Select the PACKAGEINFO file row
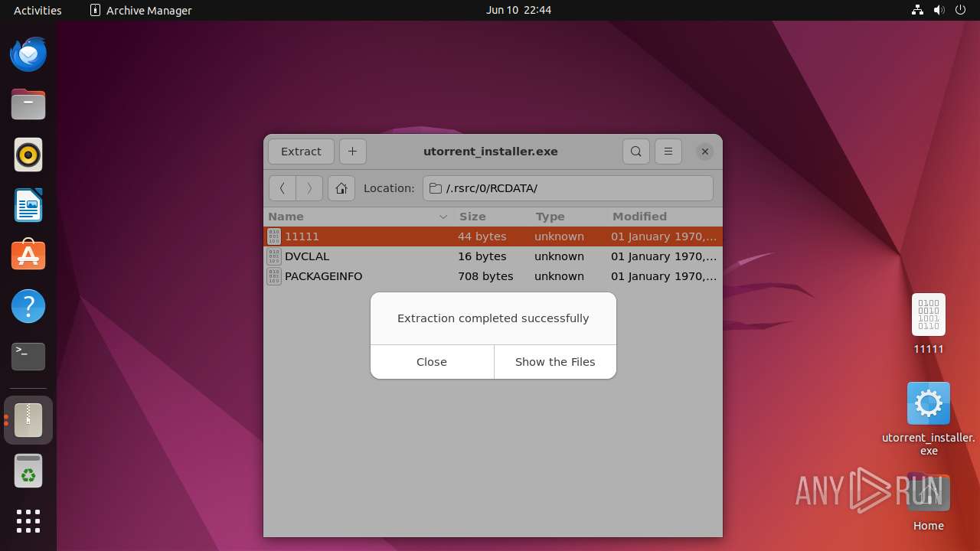980x551 pixels. pos(493,276)
